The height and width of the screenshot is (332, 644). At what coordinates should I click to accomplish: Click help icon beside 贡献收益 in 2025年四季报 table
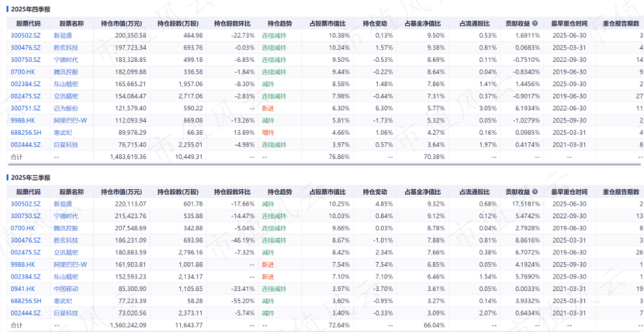click(535, 25)
